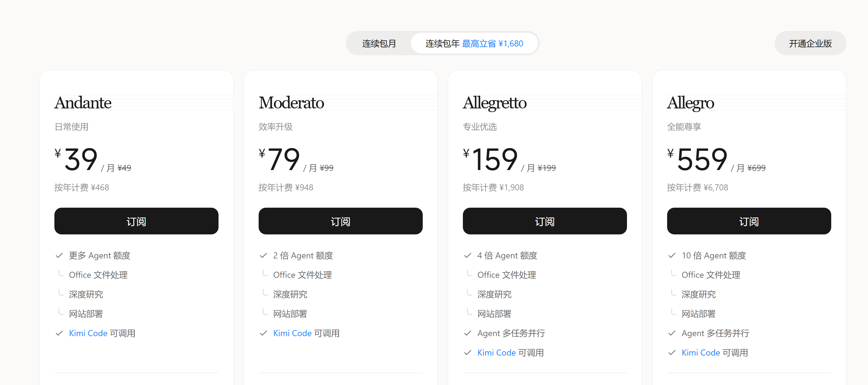The width and height of the screenshot is (868, 385).
Task: Switch to 连续包月 monthly billing
Action: pyautogui.click(x=379, y=43)
